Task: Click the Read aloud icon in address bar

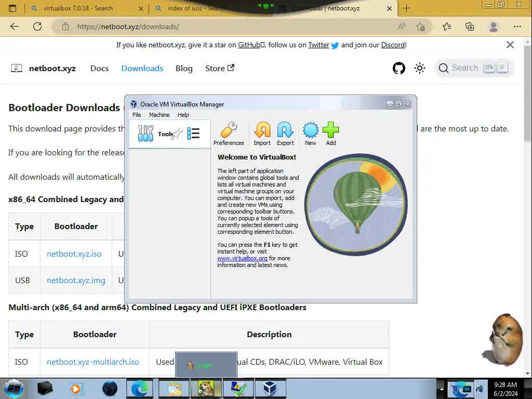Action: tap(402, 26)
